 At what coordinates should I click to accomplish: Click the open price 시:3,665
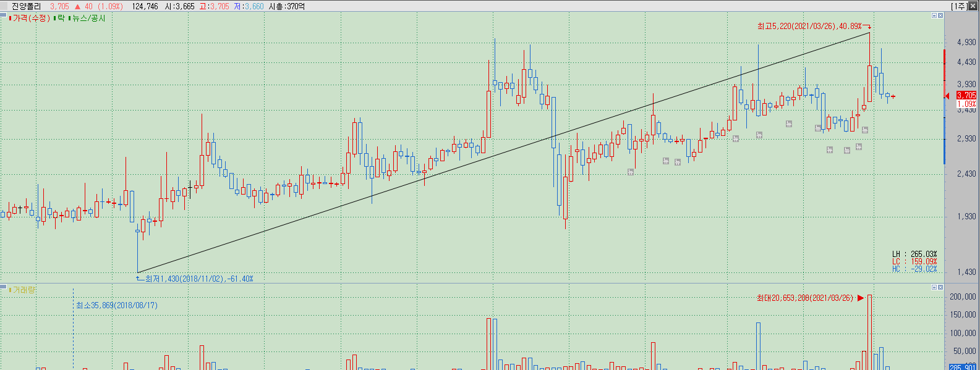coord(180,6)
